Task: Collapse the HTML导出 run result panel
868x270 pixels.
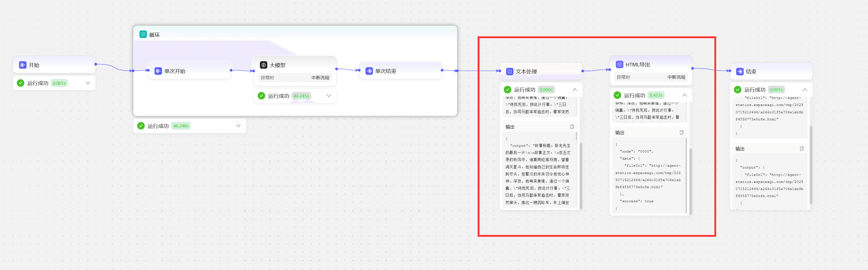Action: tap(685, 95)
